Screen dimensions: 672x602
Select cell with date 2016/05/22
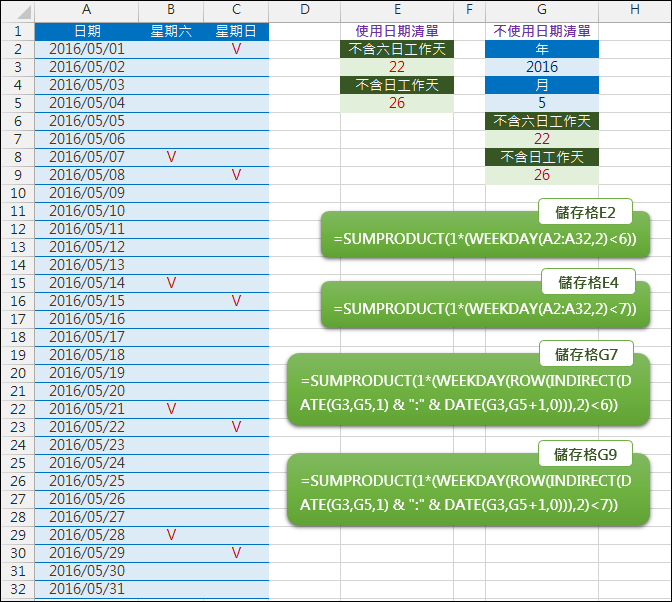click(x=87, y=427)
